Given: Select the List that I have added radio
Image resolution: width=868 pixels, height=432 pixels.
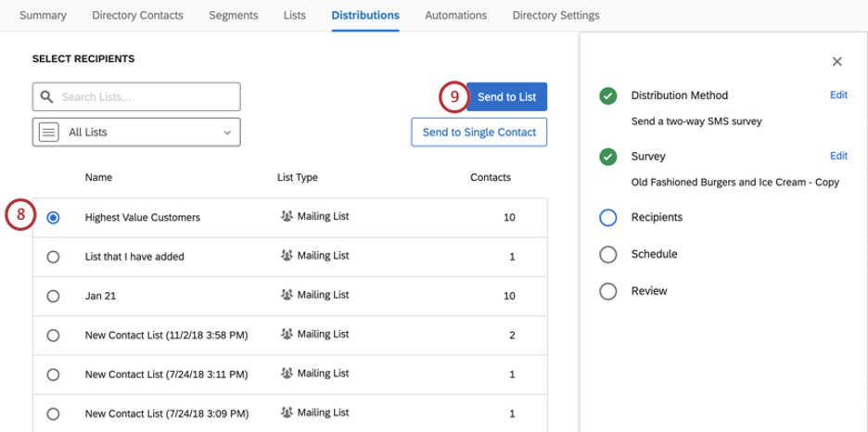Looking at the screenshot, I should tap(53, 257).
